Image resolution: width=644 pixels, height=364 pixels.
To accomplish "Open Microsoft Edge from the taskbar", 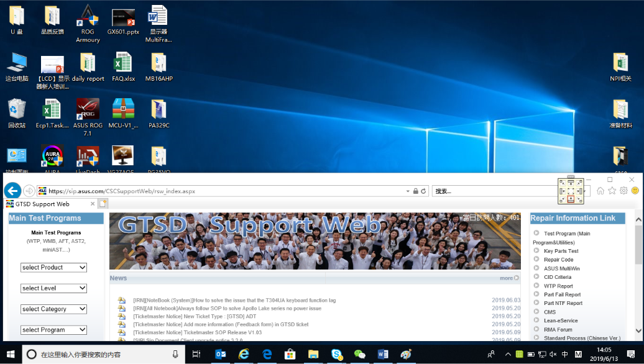I will pyautogui.click(x=267, y=354).
